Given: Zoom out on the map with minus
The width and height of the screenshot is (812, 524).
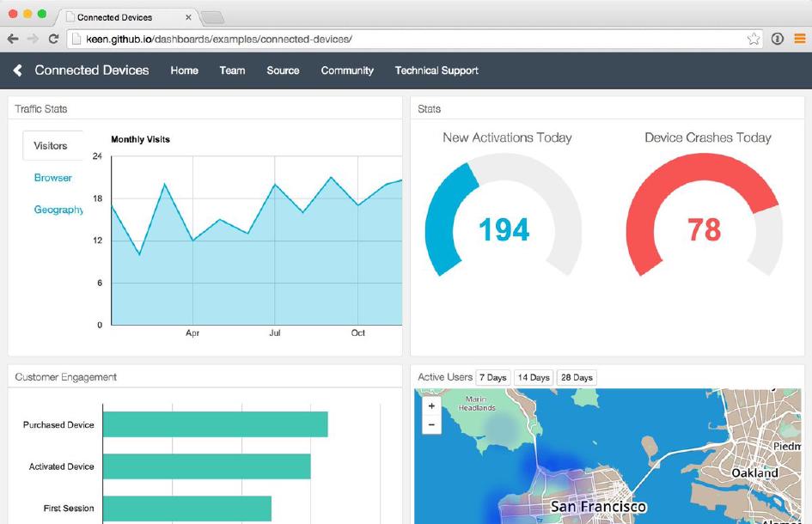Looking at the screenshot, I should (431, 424).
